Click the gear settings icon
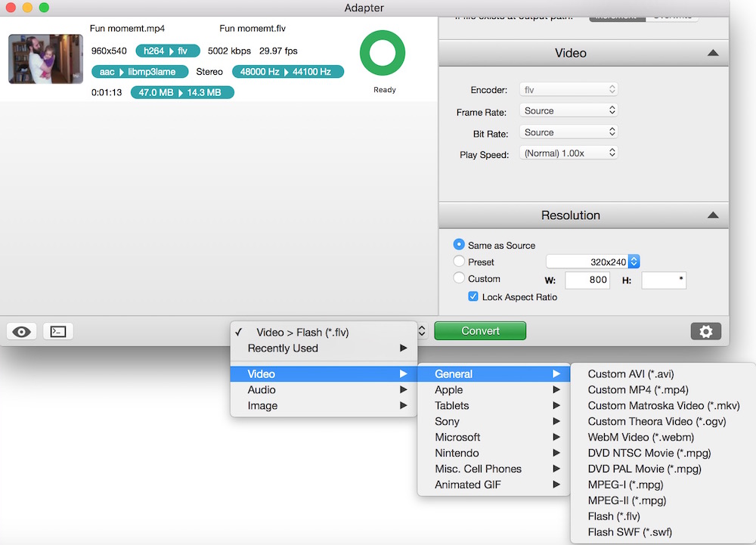The width and height of the screenshot is (756, 545). point(705,331)
